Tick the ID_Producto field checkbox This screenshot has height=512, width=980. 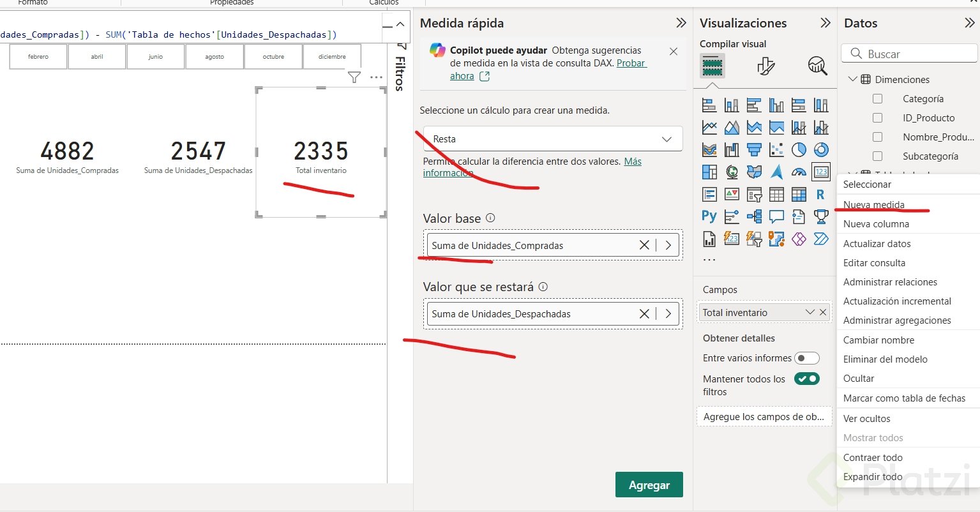[878, 118]
